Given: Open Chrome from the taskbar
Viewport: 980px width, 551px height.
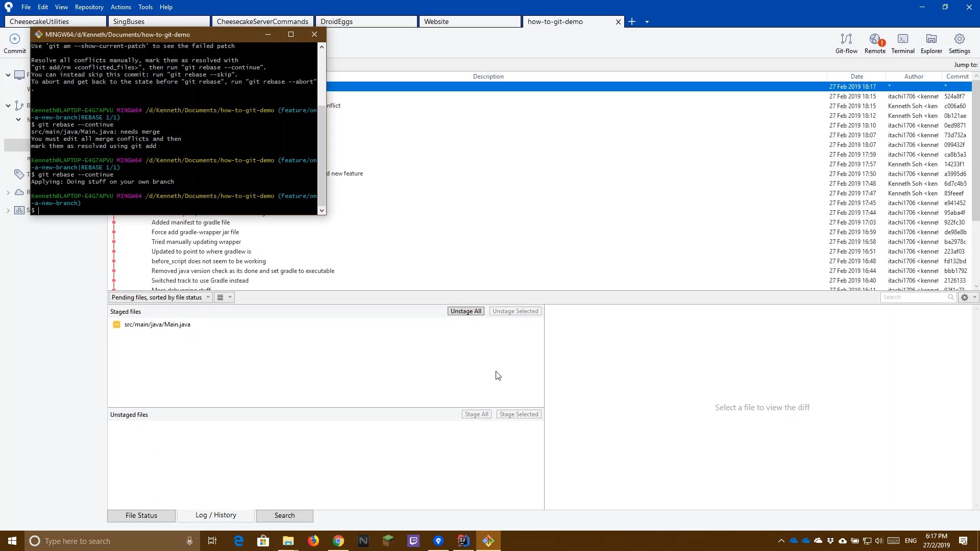Looking at the screenshot, I should coord(338,541).
